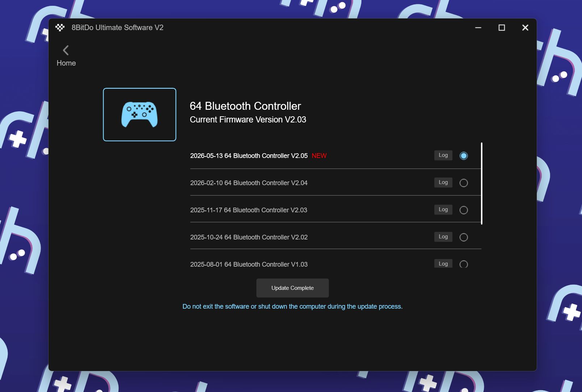
Task: Select firmware V2.03 radio button
Action: 464,210
